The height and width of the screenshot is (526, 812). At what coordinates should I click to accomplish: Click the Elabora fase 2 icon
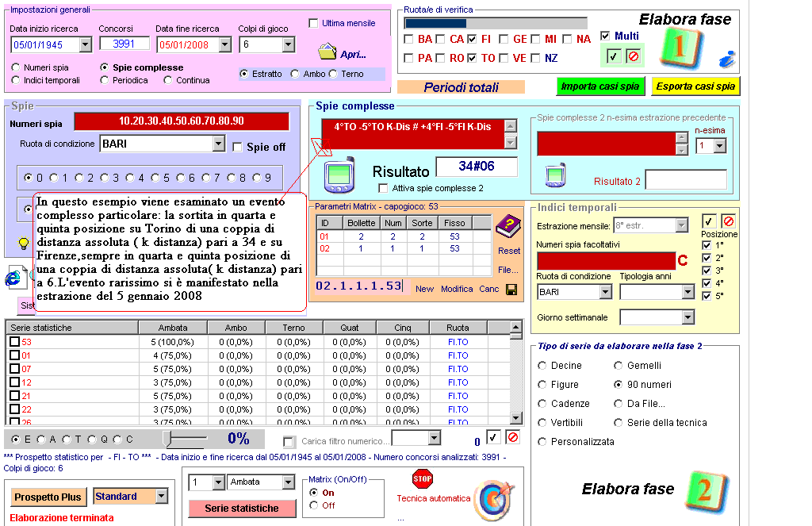pyautogui.click(x=707, y=492)
